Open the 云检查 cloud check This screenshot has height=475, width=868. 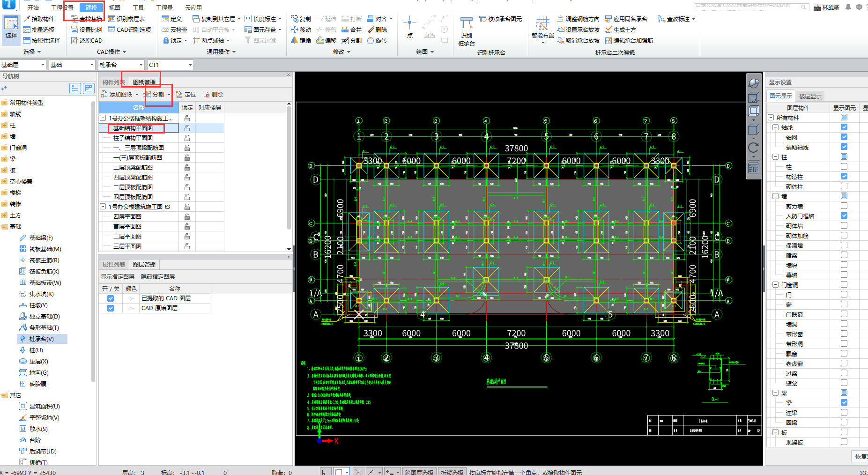point(174,30)
